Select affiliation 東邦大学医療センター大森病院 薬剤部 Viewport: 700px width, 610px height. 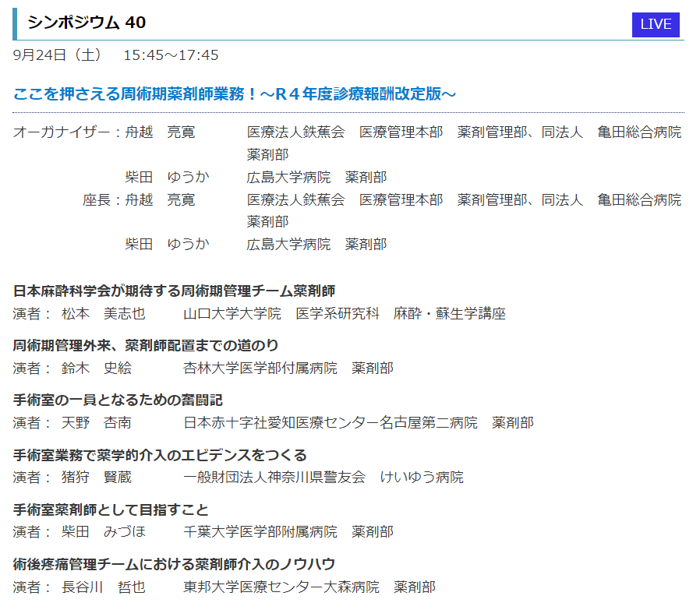pyautogui.click(x=309, y=587)
